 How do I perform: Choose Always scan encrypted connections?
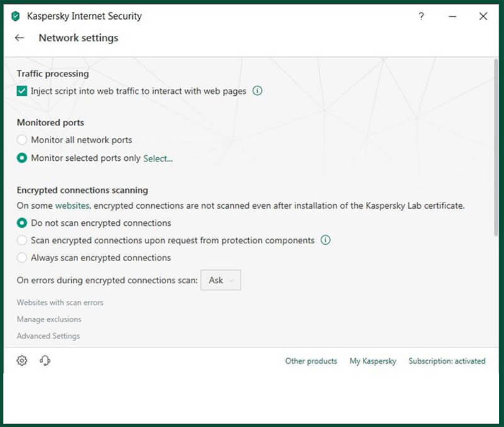[22, 258]
